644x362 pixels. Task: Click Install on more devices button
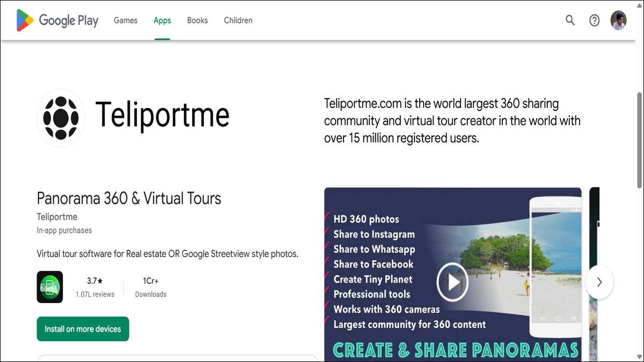[x=83, y=329]
